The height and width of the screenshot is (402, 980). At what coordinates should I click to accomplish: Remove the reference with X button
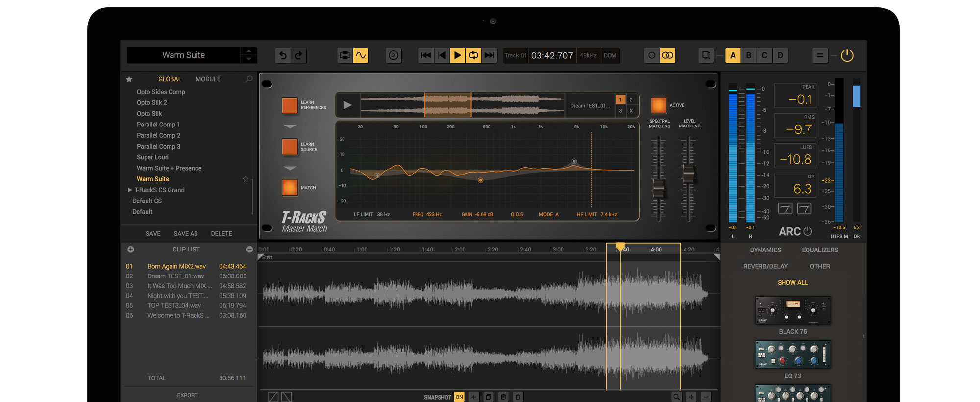631,111
